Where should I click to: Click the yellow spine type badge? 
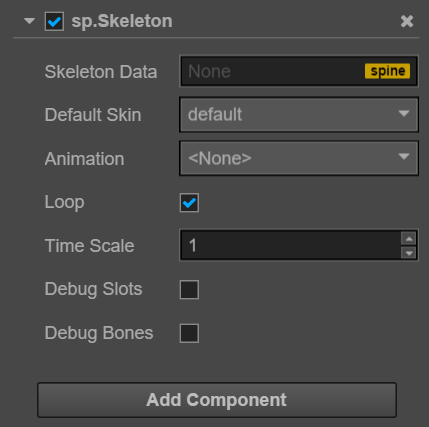coord(387,71)
